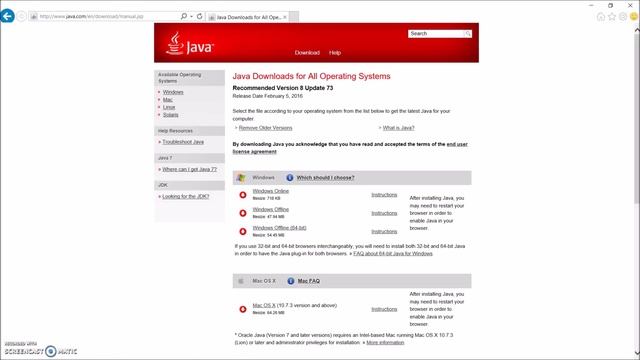
Task: Click the info icon beside 'Which should I choose?'
Action: click(290, 178)
